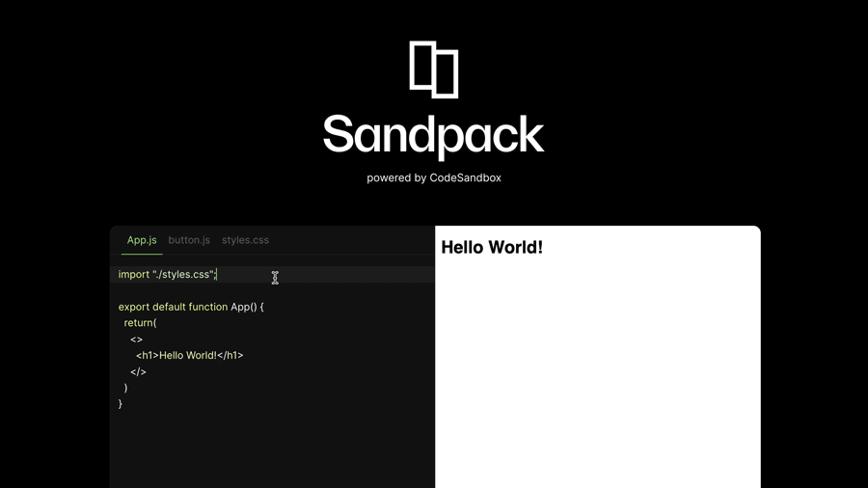Click the opening fragment <> tag

pyautogui.click(x=136, y=339)
